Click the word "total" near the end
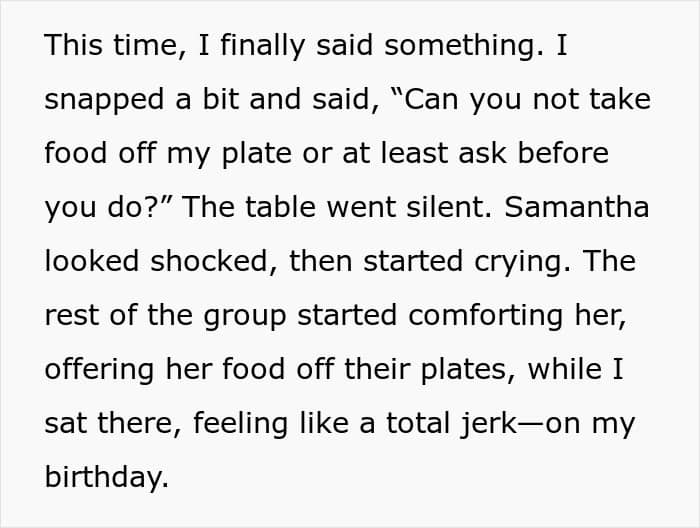This screenshot has width=700, height=528. coord(418,423)
